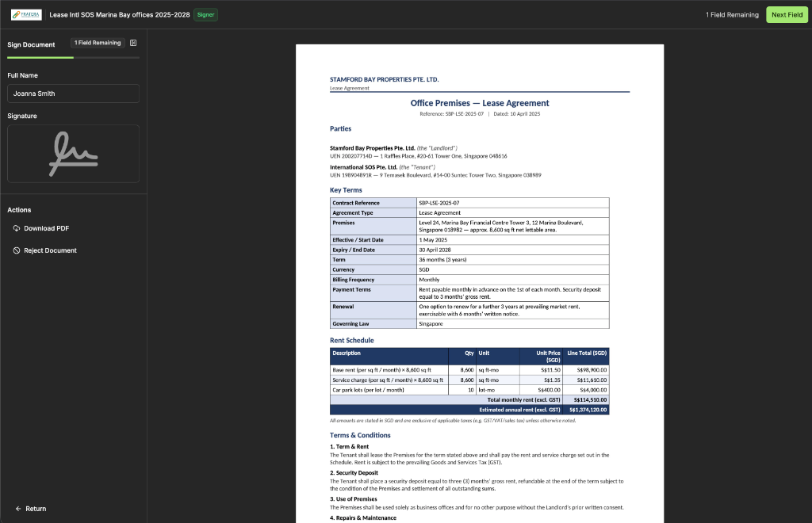The height and width of the screenshot is (523, 812).
Task: Click the '36 months (3 years)' term cell
Action: pyautogui.click(x=513, y=260)
